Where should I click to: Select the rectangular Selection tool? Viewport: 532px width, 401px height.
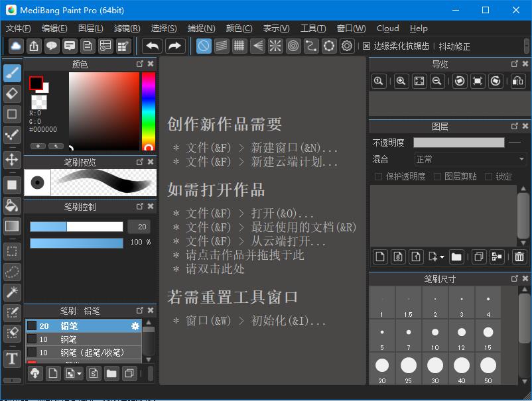12,251
